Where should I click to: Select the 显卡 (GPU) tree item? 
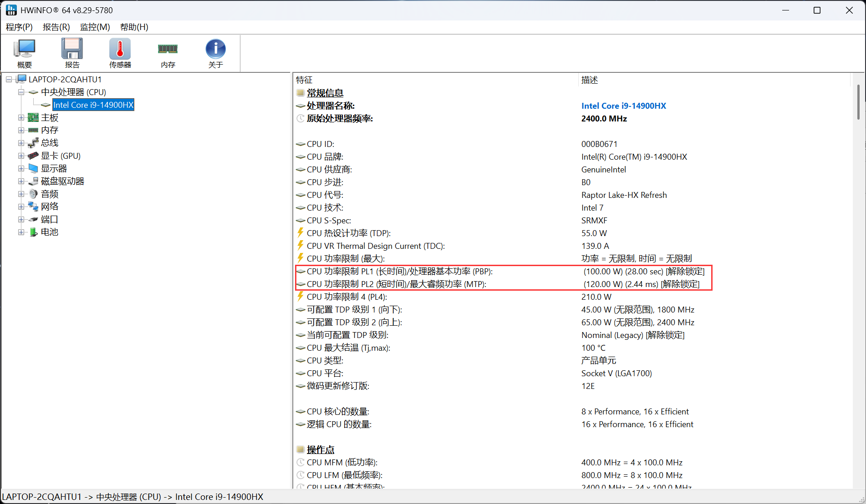61,156
